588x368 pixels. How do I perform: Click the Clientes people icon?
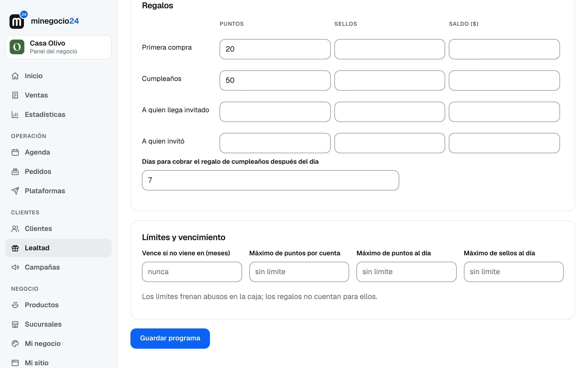[x=15, y=229]
